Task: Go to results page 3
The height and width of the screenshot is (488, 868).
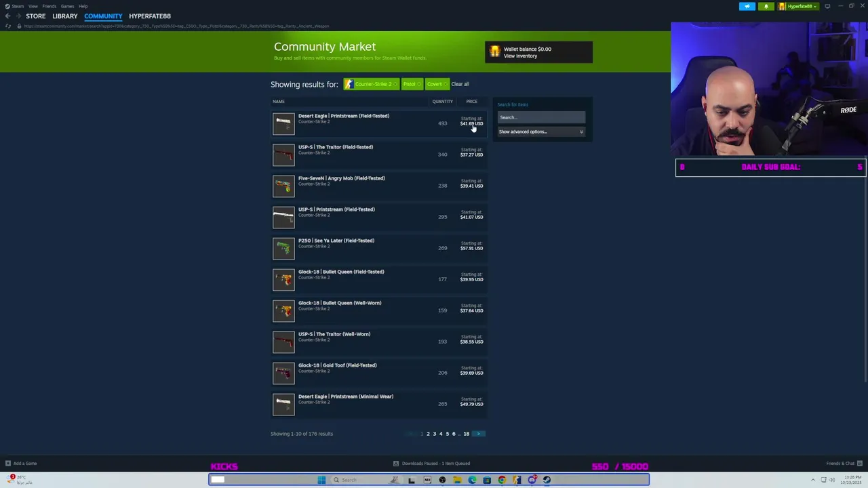Action: coord(434,434)
